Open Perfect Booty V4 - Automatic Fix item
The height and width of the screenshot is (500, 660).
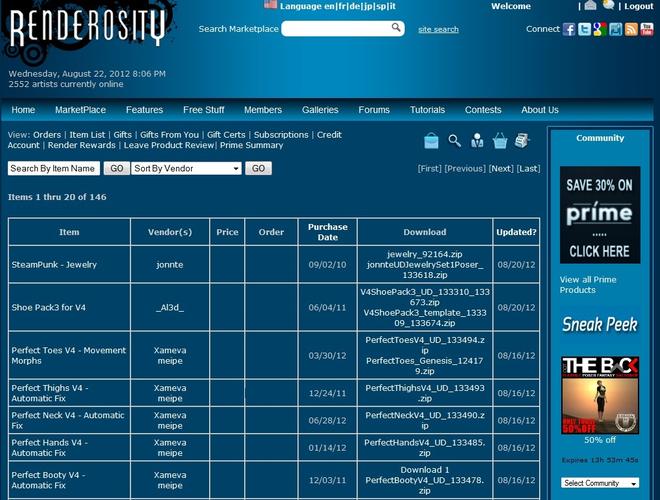tap(48, 480)
